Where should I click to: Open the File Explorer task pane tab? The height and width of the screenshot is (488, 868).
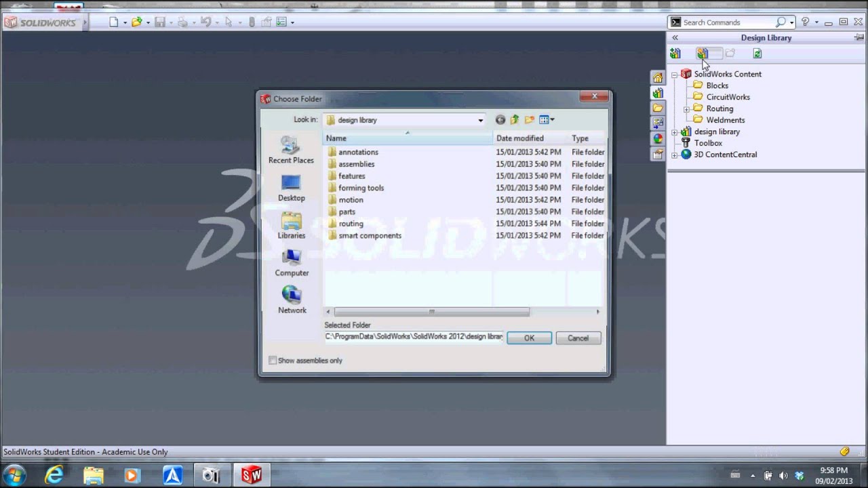pyautogui.click(x=658, y=108)
